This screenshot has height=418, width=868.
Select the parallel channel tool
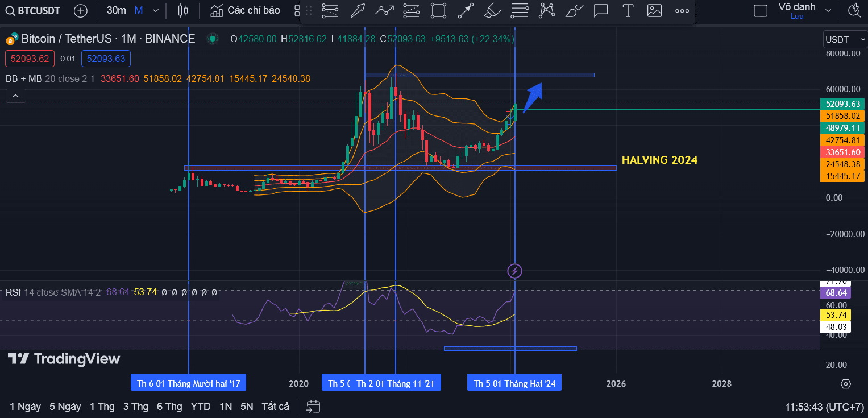(411, 10)
